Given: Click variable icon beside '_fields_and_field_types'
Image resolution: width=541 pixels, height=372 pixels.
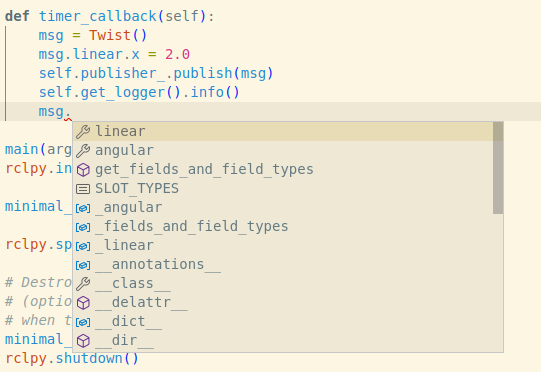Looking at the screenshot, I should 83,227.
